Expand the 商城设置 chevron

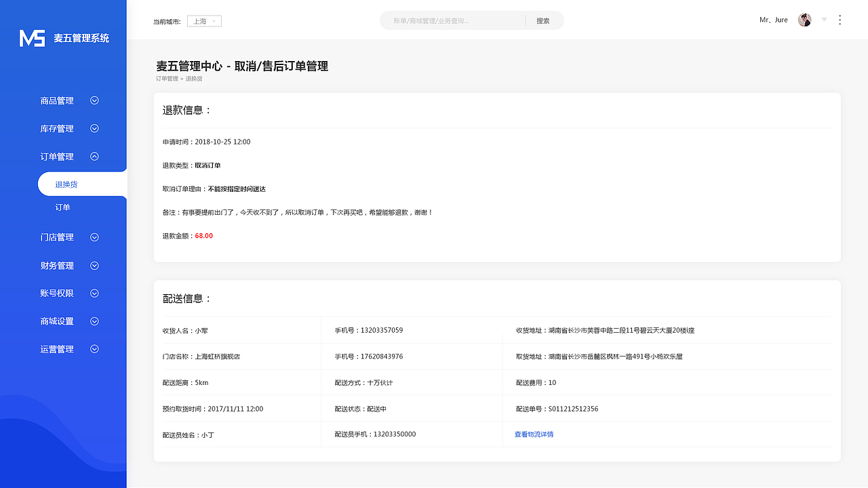tap(95, 321)
